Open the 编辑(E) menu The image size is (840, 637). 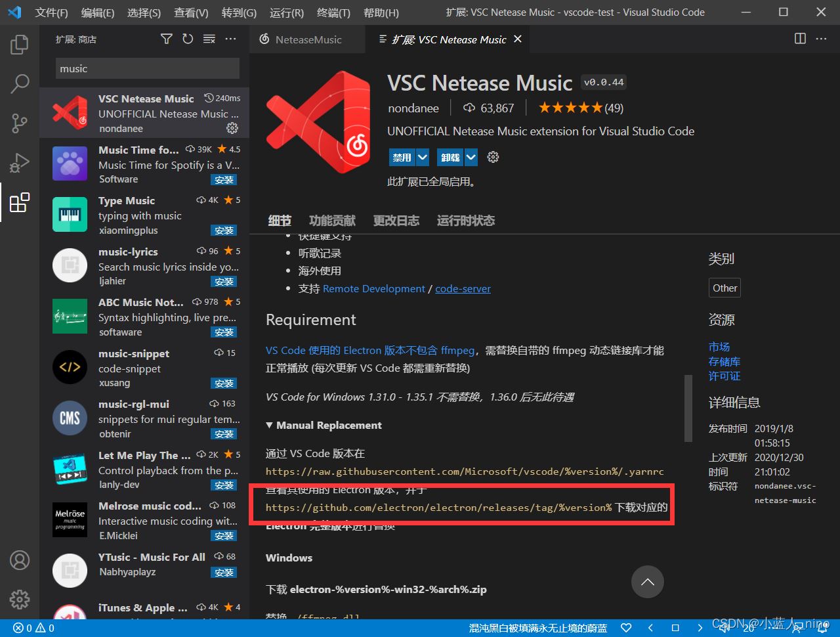pos(98,12)
